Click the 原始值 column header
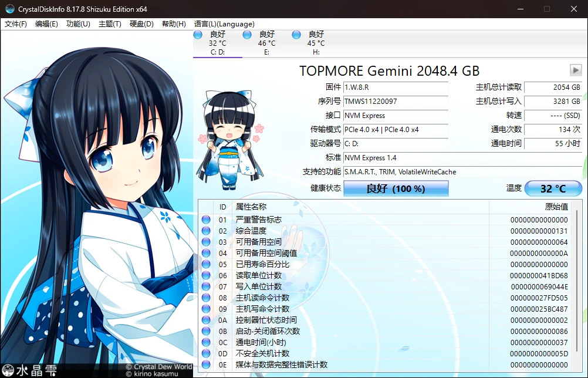588x378 pixels. tap(532, 207)
